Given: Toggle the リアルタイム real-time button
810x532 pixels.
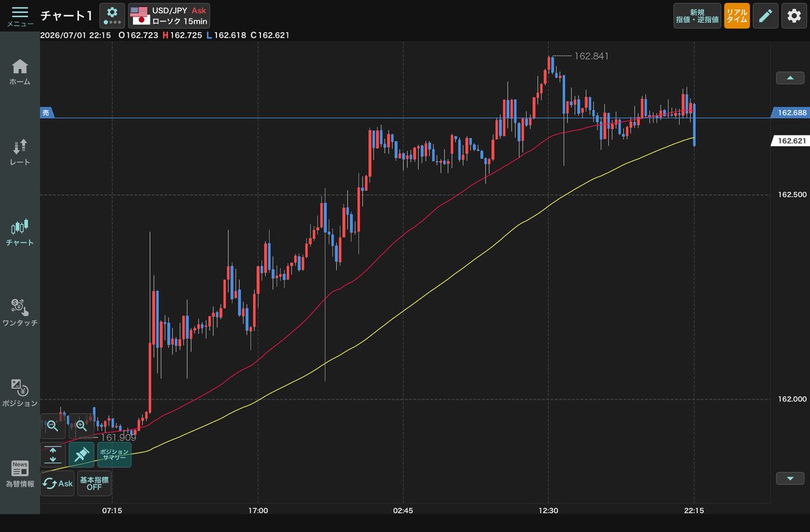Looking at the screenshot, I should [x=736, y=16].
